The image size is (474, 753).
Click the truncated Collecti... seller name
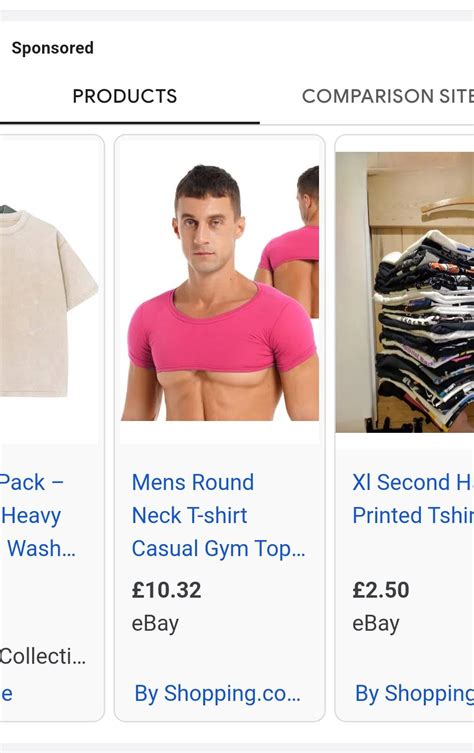(43, 656)
